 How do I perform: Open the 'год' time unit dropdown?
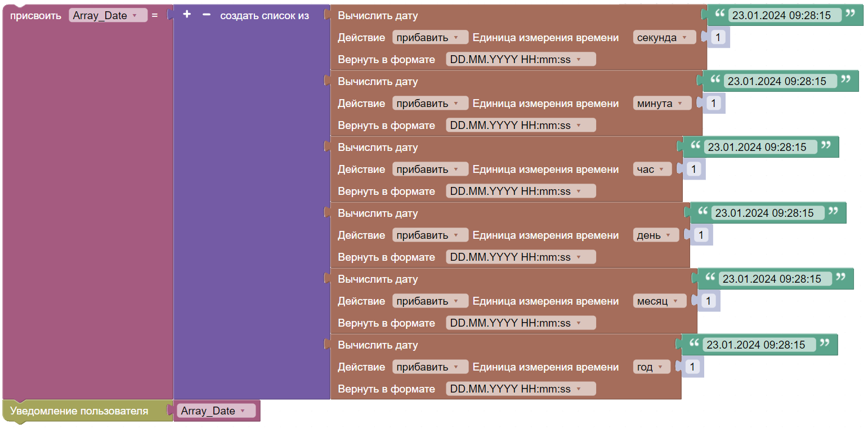[x=651, y=367]
